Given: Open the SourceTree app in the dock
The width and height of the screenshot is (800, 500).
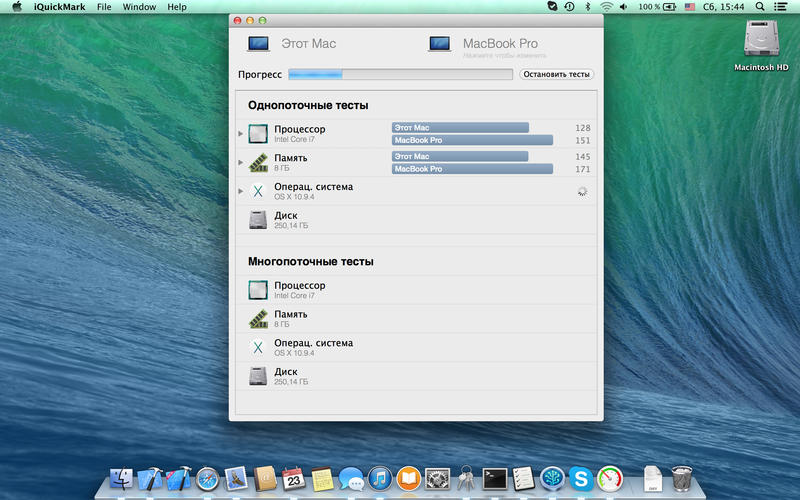Looking at the screenshot, I should click(553, 479).
